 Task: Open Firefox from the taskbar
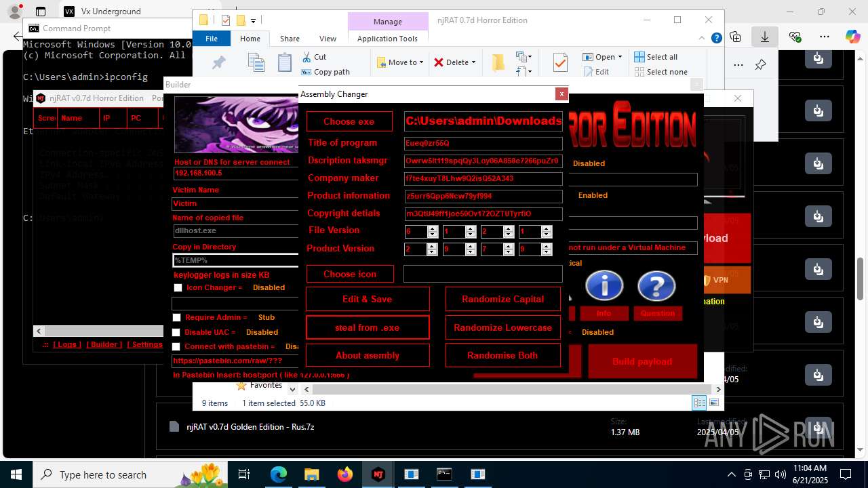click(x=345, y=474)
